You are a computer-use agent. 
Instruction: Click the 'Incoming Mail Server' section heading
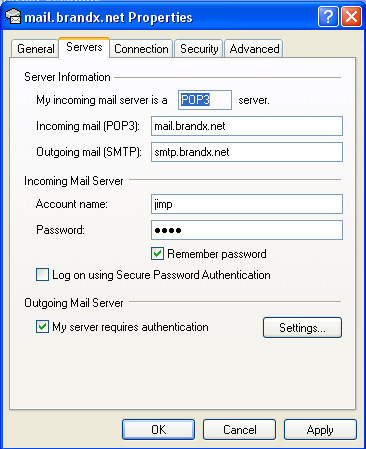[x=74, y=181]
